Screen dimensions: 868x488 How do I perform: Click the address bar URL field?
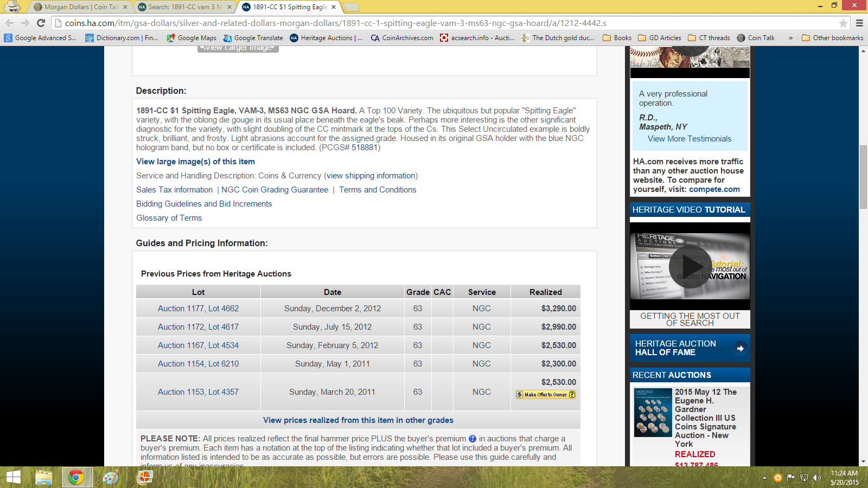pyautogui.click(x=450, y=23)
